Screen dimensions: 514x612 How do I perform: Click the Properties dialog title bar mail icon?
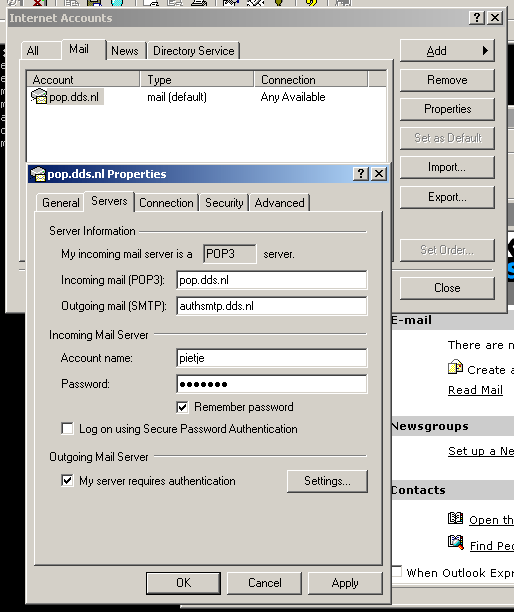[x=38, y=174]
